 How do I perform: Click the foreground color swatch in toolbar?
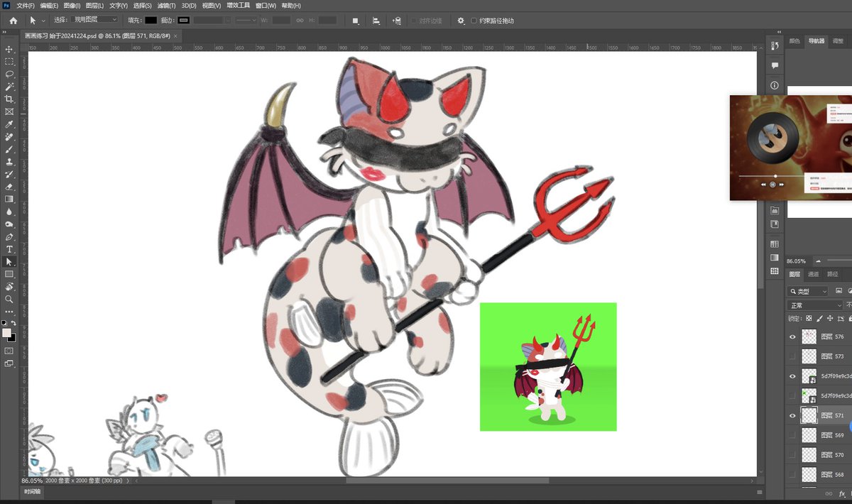pyautogui.click(x=6, y=333)
